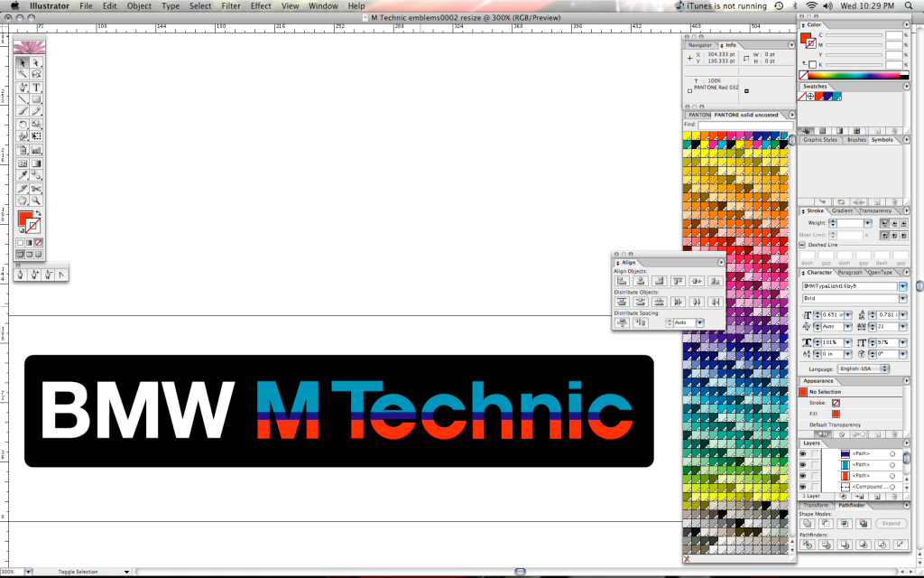The width and height of the screenshot is (924, 578).
Task: Open the Filter menu
Action: coord(230,6)
